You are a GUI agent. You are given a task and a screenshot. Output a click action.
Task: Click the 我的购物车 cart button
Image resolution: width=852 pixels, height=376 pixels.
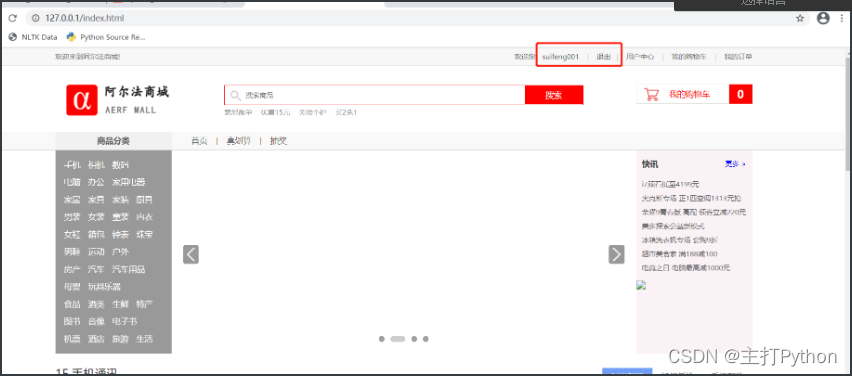(x=682, y=95)
